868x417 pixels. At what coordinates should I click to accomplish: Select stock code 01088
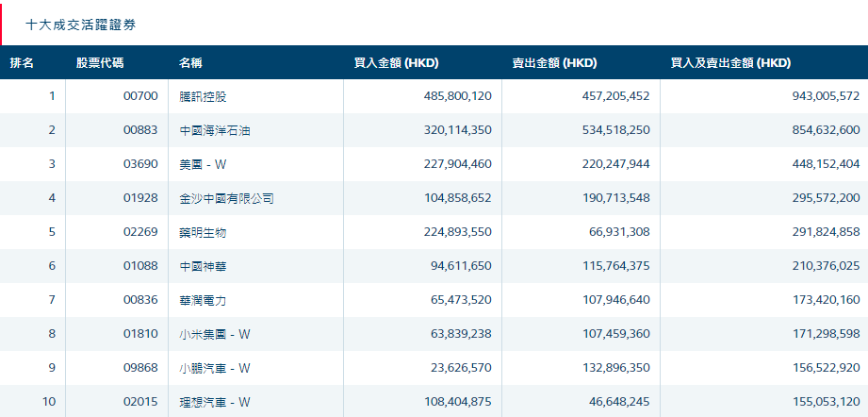click(x=140, y=266)
